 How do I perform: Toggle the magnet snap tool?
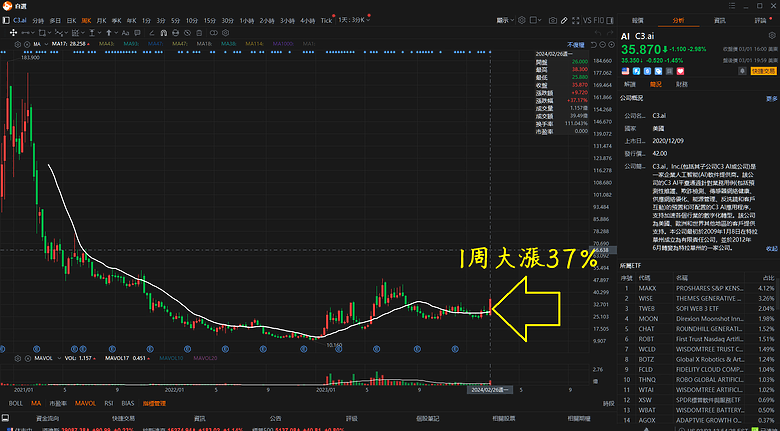pos(164,33)
